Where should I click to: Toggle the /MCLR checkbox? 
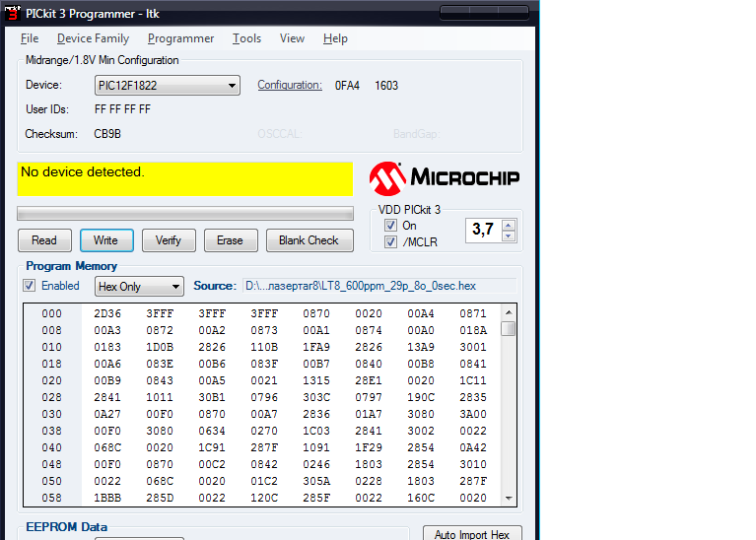pyautogui.click(x=390, y=241)
